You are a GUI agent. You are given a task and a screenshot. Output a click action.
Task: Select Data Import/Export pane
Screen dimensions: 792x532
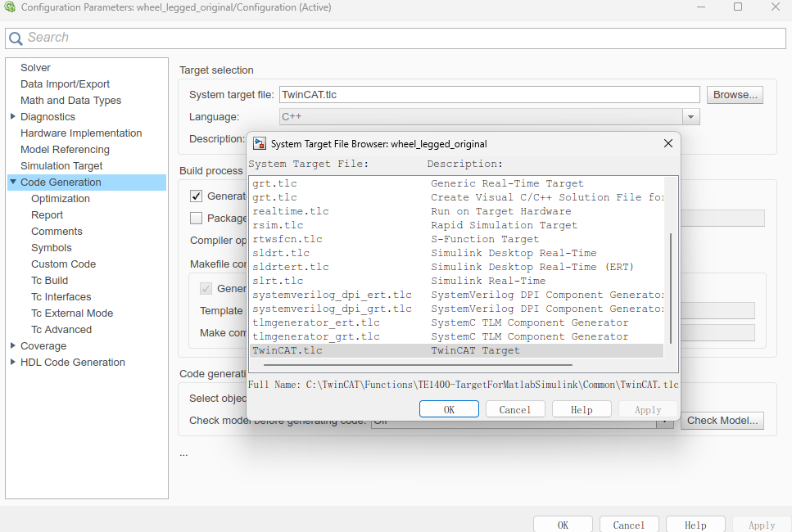65,83
